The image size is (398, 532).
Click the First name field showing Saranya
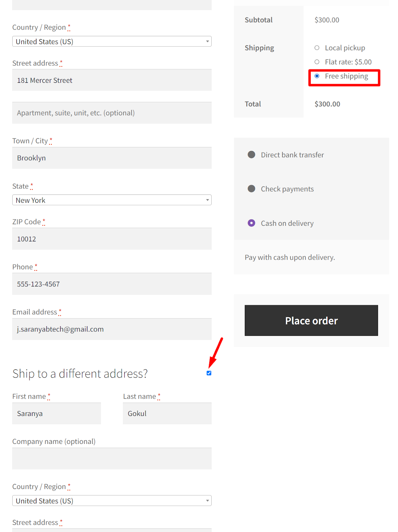[x=56, y=413]
